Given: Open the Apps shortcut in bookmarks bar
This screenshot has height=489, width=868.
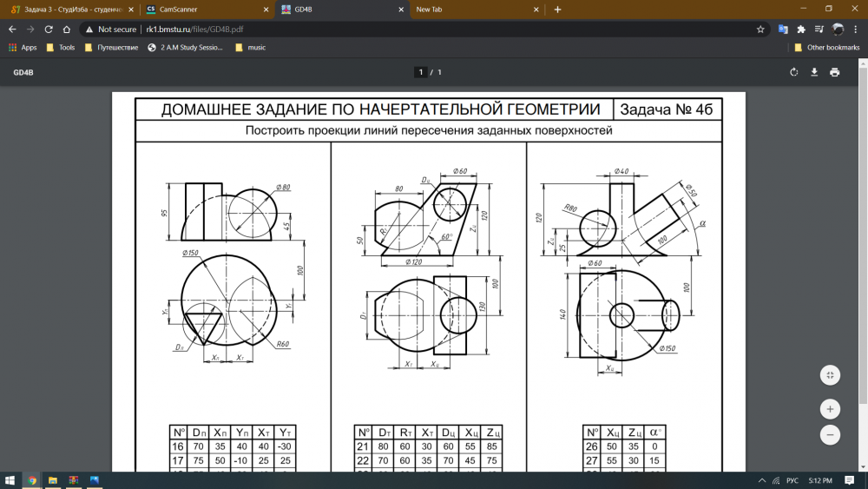Looking at the screenshot, I should point(23,48).
